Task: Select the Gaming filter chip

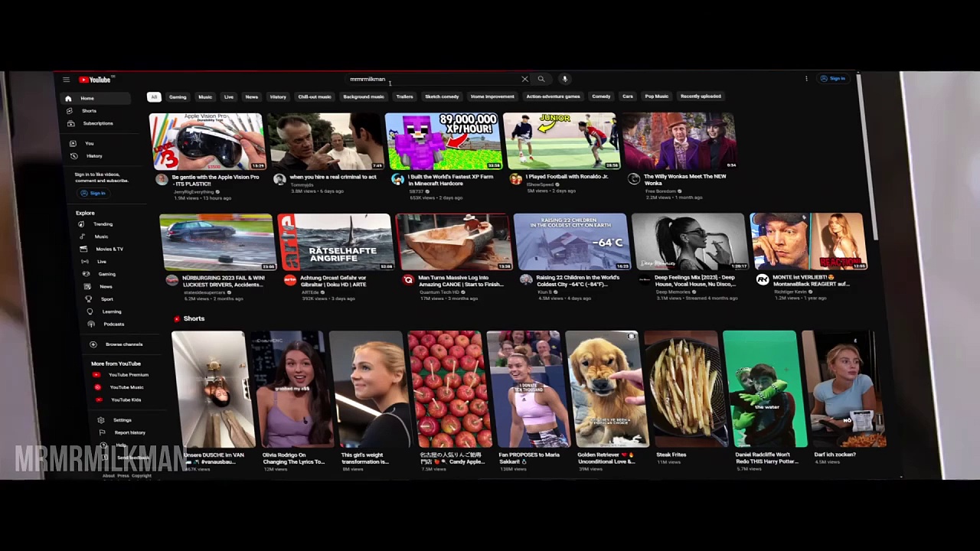Action: point(178,97)
